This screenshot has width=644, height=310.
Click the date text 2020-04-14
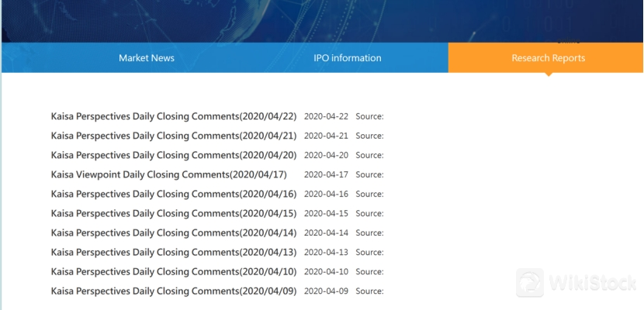click(326, 233)
